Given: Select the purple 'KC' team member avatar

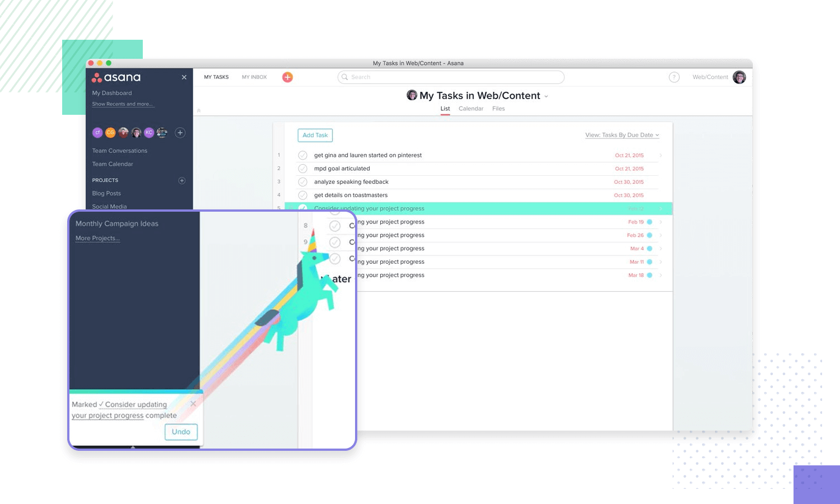Looking at the screenshot, I should 149,133.
